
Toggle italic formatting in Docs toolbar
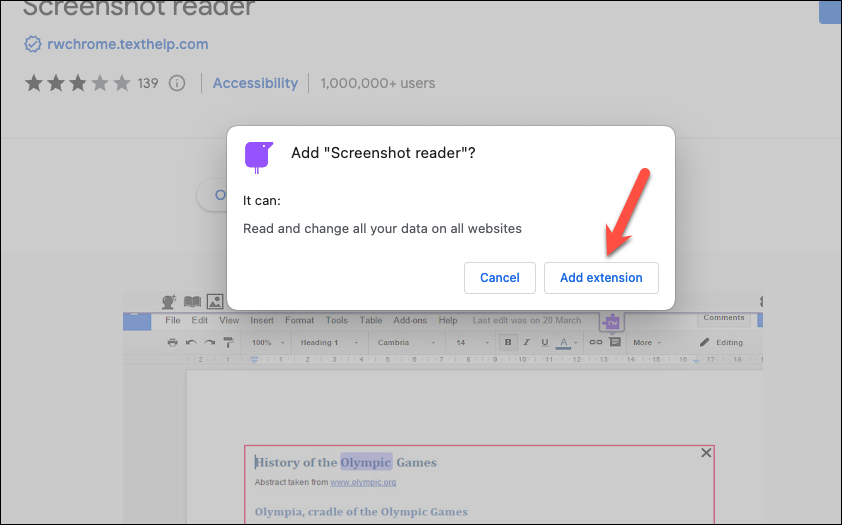pyautogui.click(x=527, y=342)
